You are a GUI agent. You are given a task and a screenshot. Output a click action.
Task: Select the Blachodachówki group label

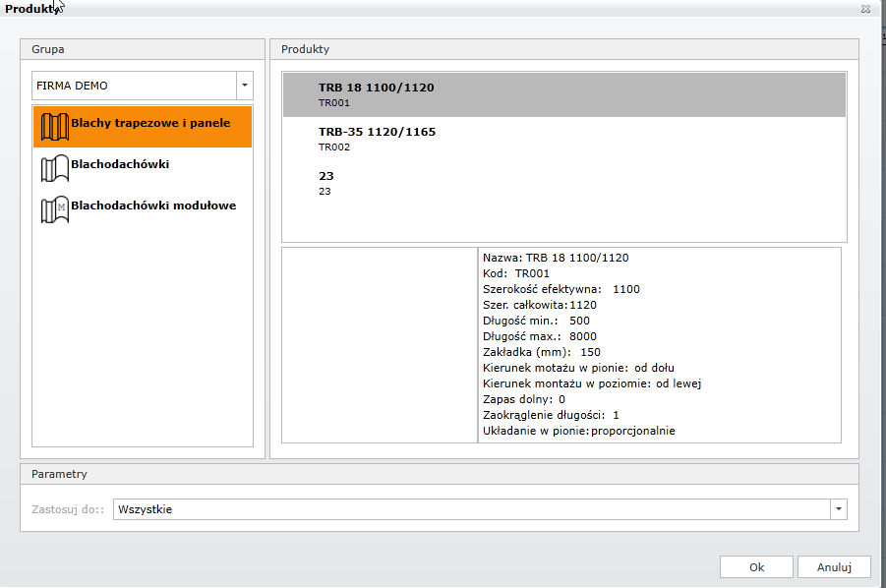(120, 164)
